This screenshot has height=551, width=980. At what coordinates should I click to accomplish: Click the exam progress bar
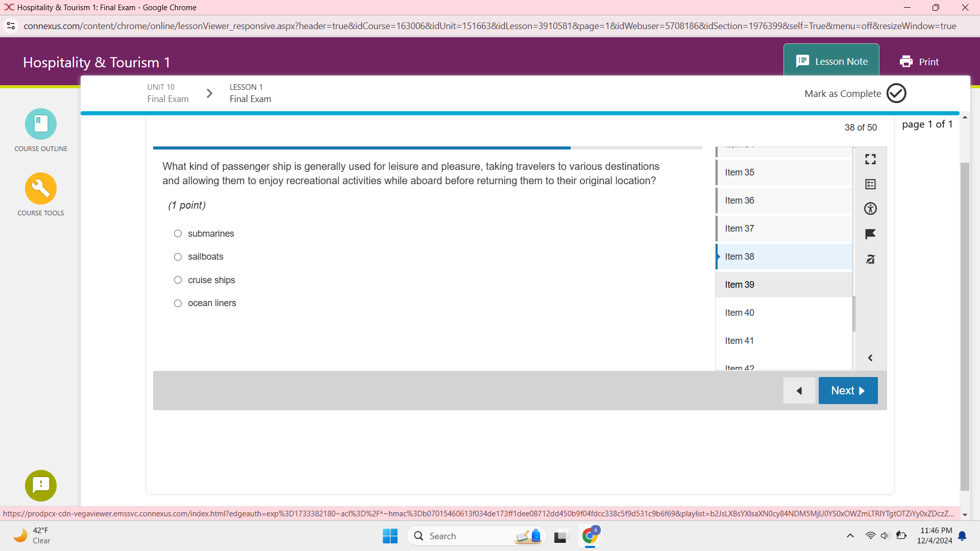pos(428,148)
